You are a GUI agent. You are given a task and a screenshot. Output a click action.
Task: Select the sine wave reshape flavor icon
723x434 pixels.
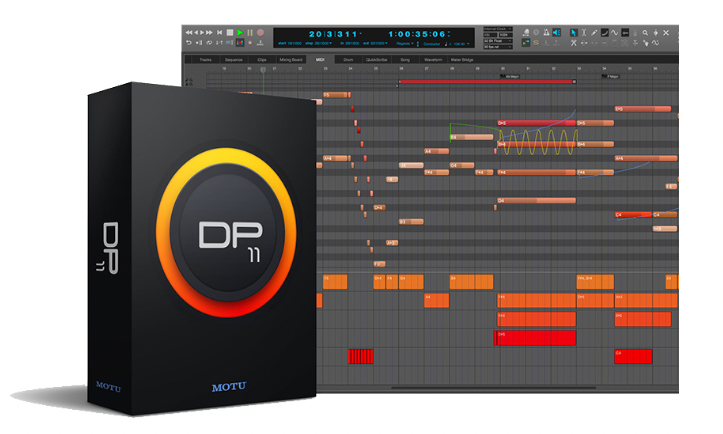click(x=615, y=32)
